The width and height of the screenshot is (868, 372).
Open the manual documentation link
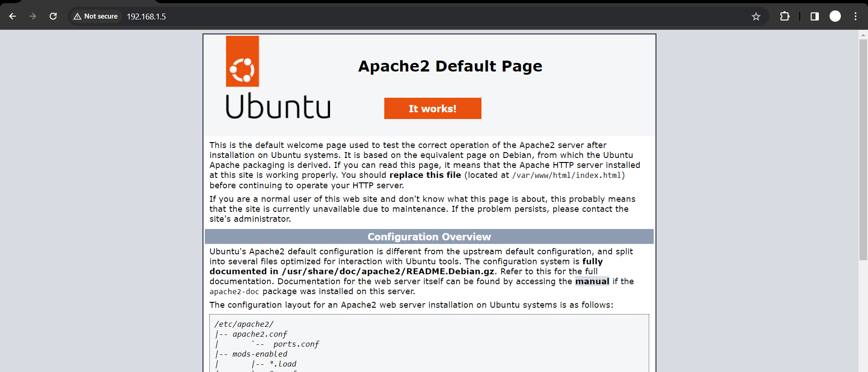[592, 281]
